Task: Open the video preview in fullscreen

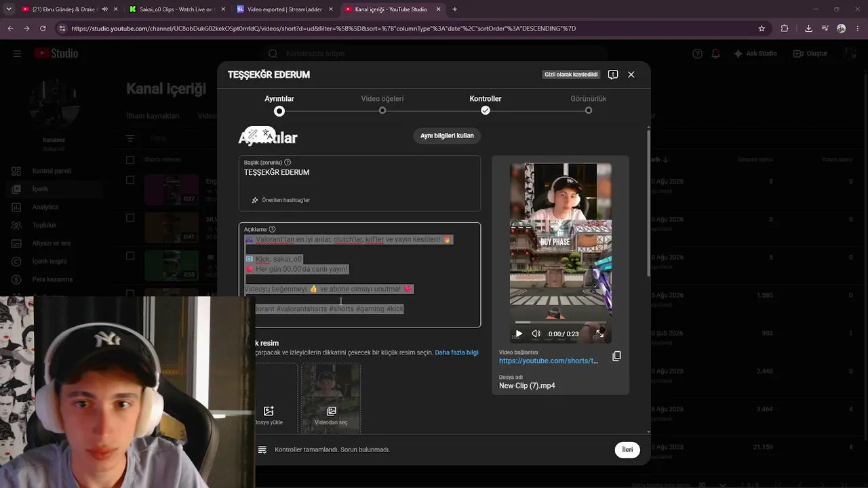Action: click(599, 333)
